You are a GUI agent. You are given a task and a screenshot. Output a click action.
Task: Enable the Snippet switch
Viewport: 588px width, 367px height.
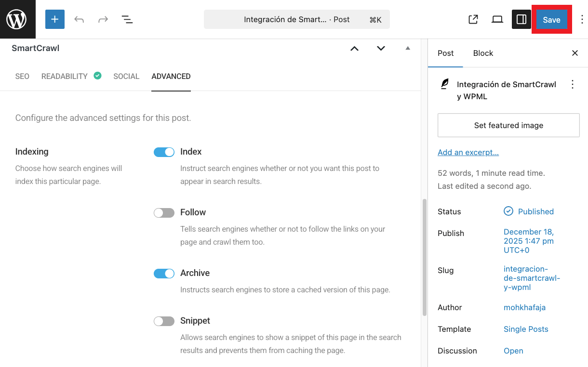[164, 321]
